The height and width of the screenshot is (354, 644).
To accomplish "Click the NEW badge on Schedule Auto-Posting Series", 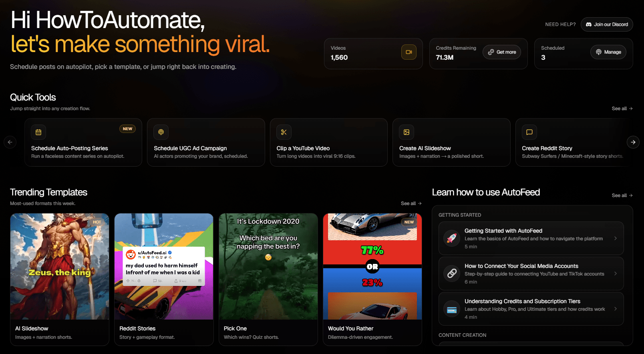I will pos(127,129).
